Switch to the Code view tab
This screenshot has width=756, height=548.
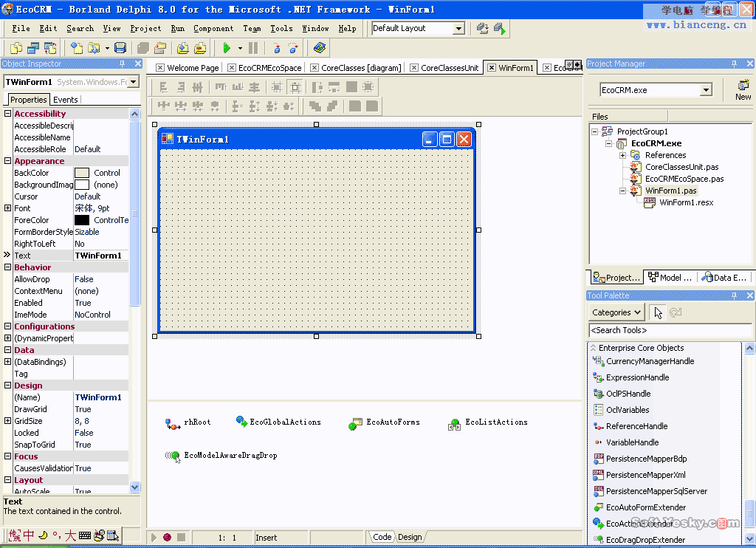(382, 537)
